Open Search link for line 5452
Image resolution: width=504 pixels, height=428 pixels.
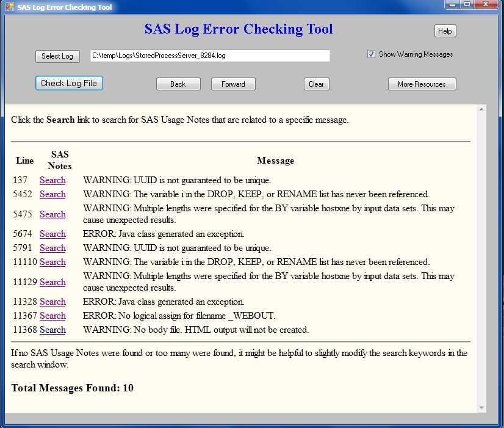[x=52, y=194]
